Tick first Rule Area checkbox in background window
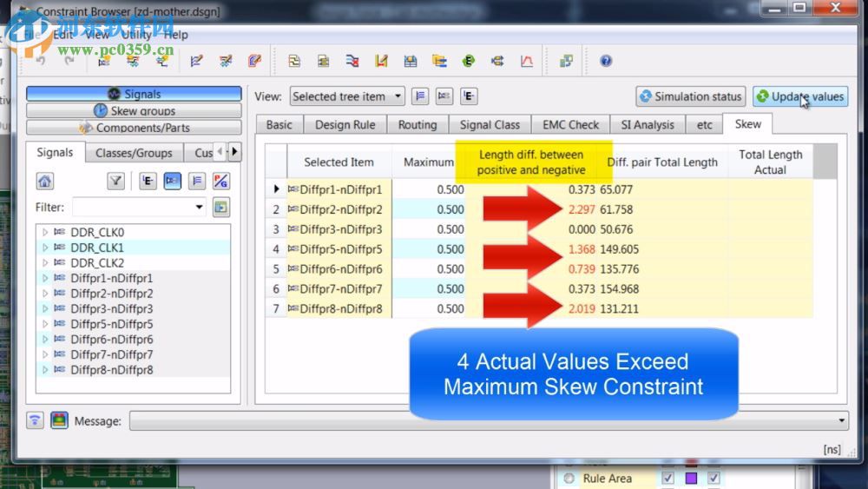The width and height of the screenshot is (868, 489). tap(667, 478)
